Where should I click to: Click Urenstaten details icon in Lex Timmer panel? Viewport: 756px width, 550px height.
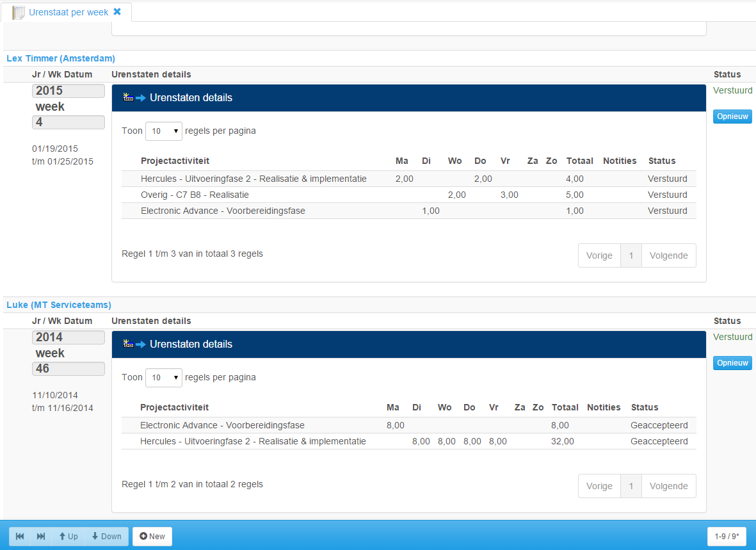click(134, 98)
